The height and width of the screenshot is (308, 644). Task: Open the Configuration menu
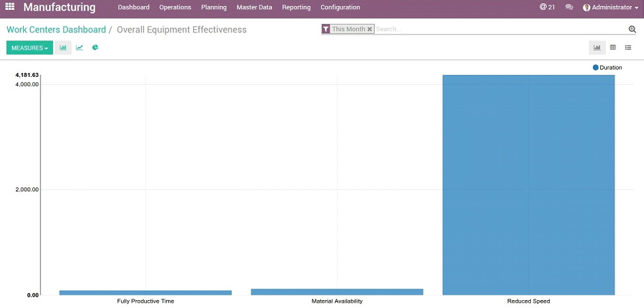340,7
